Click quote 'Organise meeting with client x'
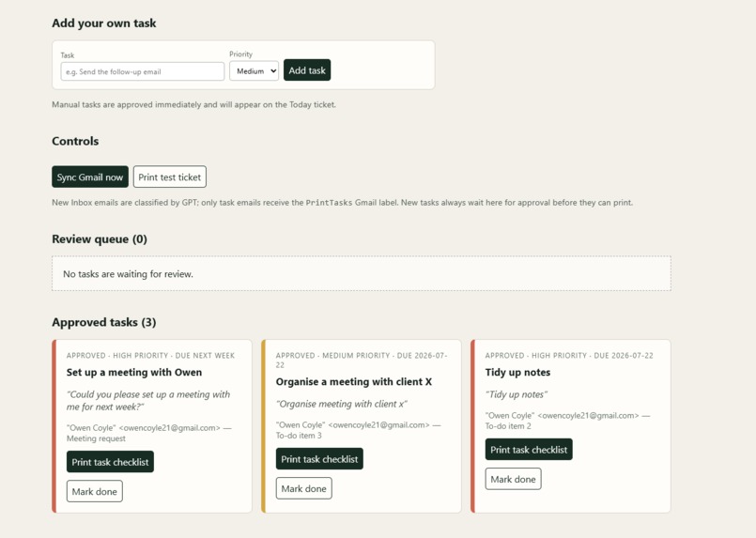The image size is (756, 538). (341, 404)
